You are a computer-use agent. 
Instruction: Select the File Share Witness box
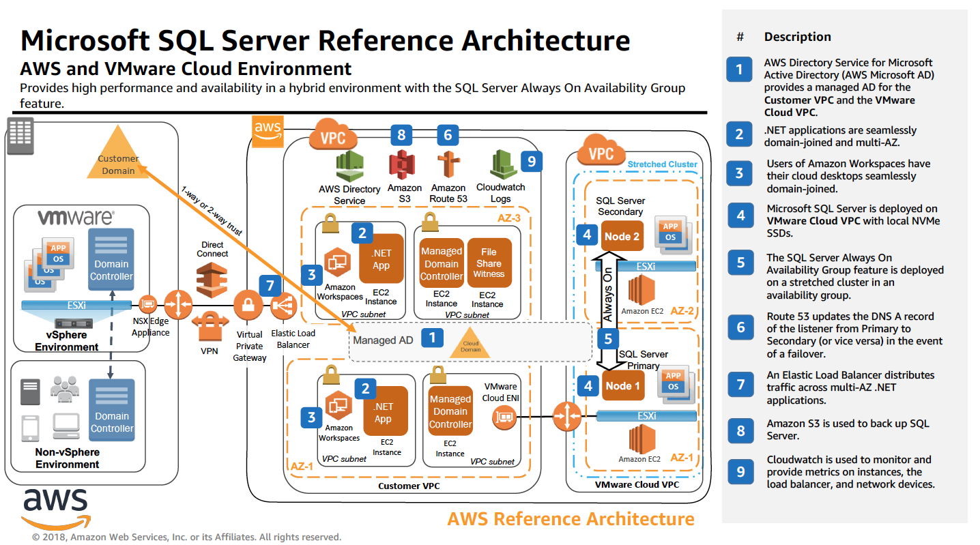coord(489,263)
